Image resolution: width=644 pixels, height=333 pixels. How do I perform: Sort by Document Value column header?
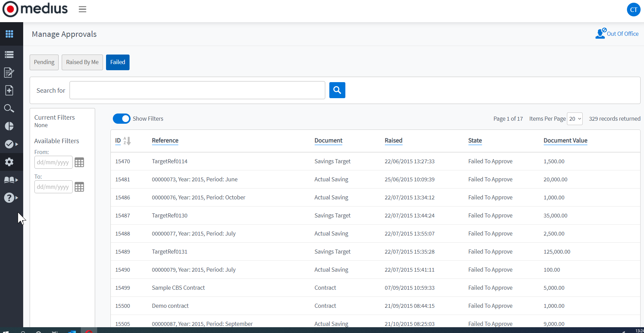[565, 140]
